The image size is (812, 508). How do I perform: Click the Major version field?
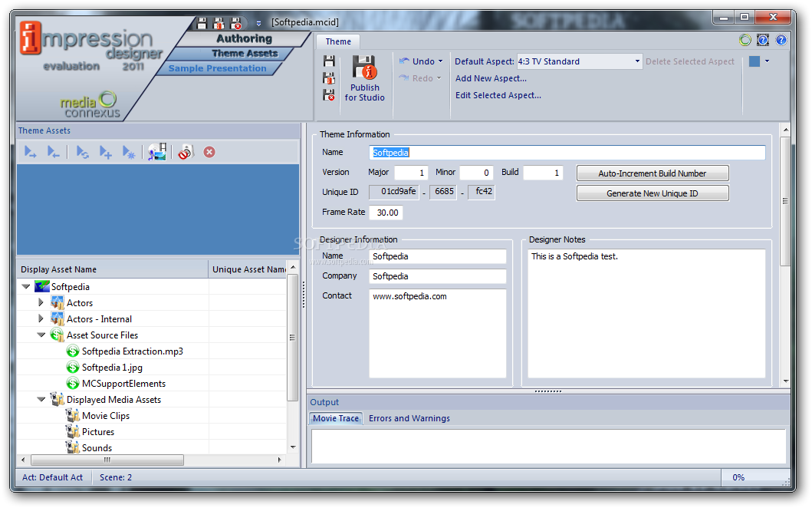411,173
